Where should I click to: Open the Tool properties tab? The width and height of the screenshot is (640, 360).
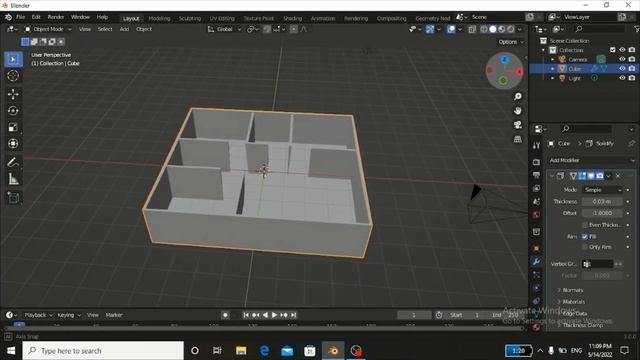[536, 146]
